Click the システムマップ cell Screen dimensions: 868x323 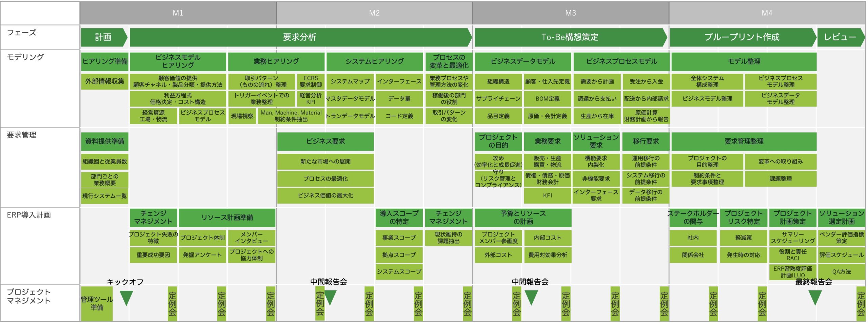coord(350,81)
